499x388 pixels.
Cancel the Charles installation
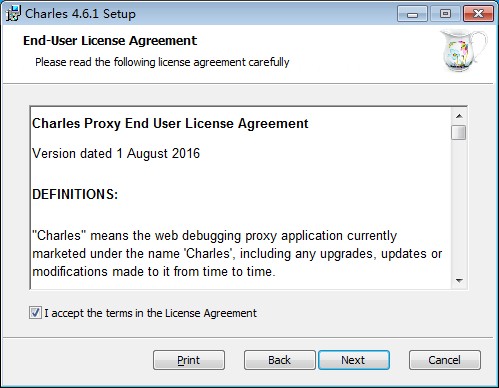[x=445, y=360]
